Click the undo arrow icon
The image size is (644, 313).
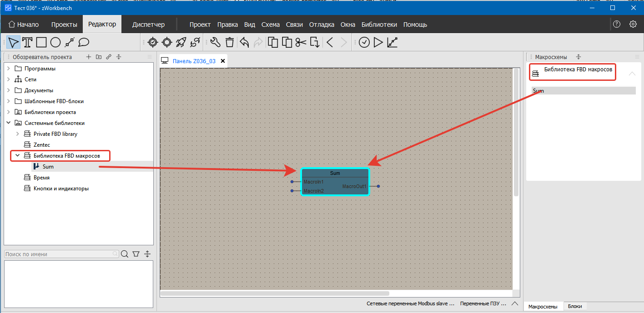(244, 43)
